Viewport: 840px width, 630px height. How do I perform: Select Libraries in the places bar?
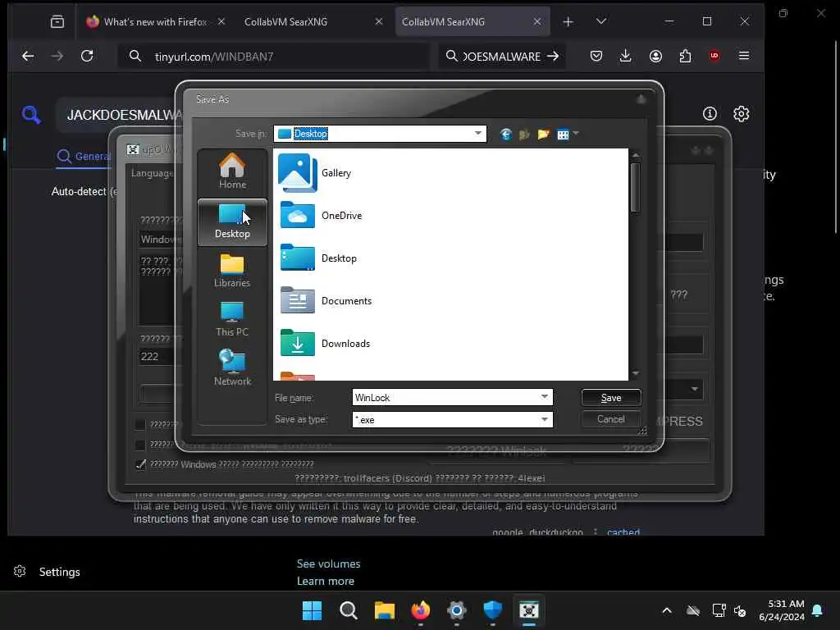(x=232, y=271)
